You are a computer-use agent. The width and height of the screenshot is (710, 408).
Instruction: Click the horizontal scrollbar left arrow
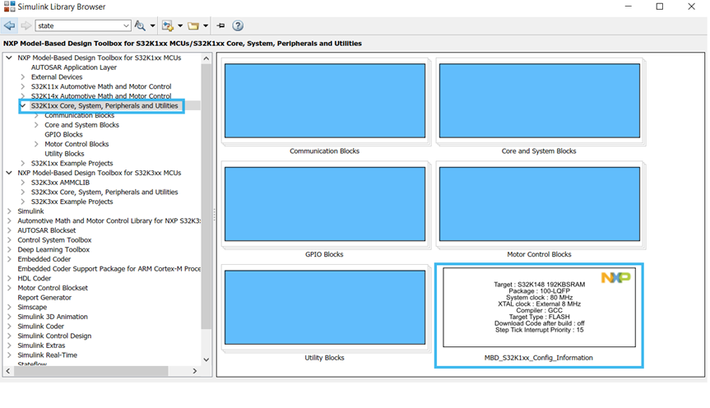coord(8,371)
